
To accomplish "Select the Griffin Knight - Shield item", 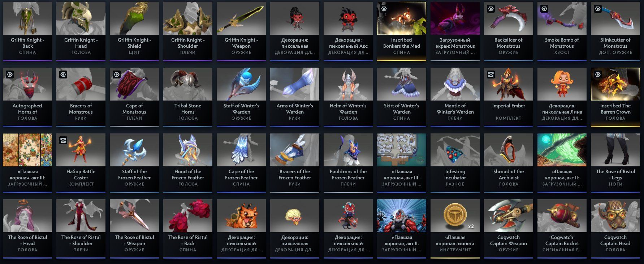I will click(134, 31).
